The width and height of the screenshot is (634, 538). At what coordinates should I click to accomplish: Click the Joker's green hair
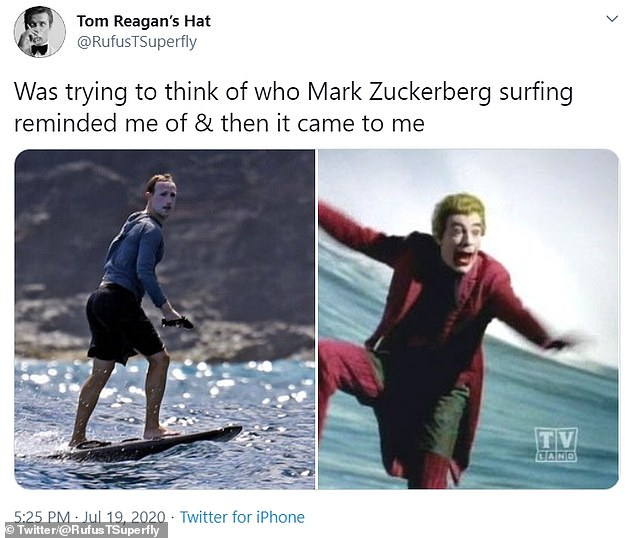pyautogui.click(x=458, y=212)
